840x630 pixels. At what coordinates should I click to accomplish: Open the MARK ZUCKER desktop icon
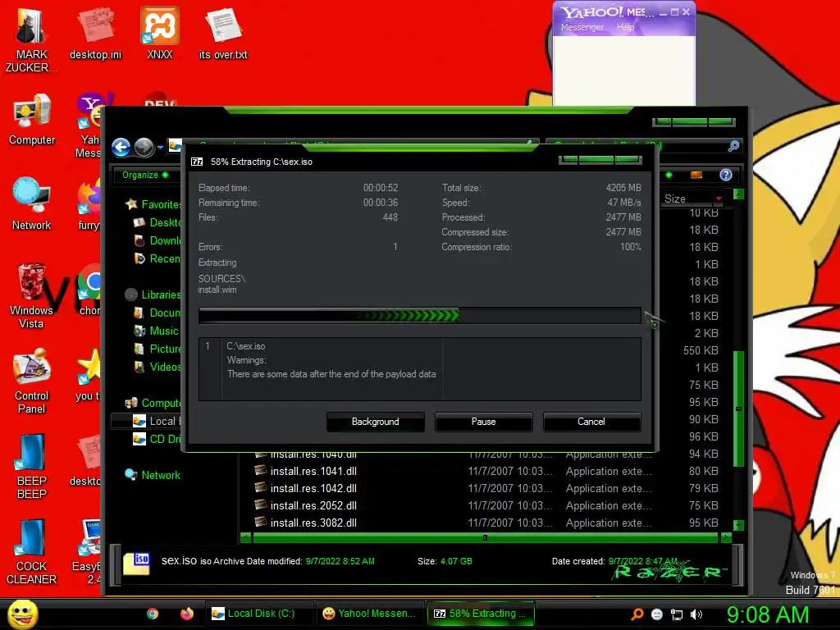[x=31, y=39]
